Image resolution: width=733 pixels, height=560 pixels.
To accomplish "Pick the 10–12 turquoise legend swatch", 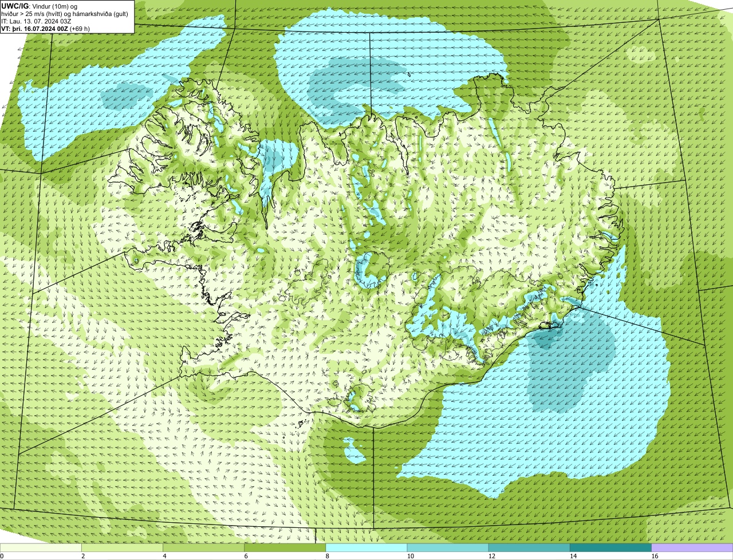I will tap(448, 547).
